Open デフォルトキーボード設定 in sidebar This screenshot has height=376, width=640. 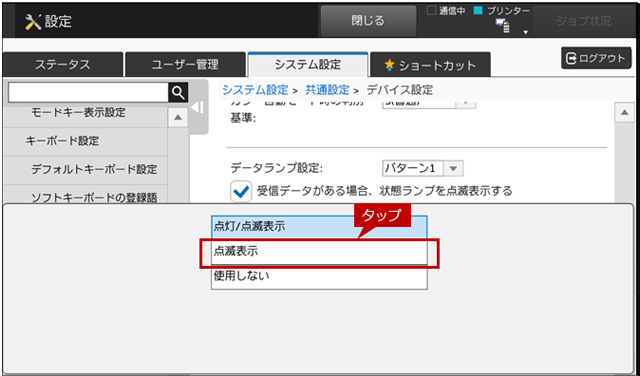(x=85, y=170)
